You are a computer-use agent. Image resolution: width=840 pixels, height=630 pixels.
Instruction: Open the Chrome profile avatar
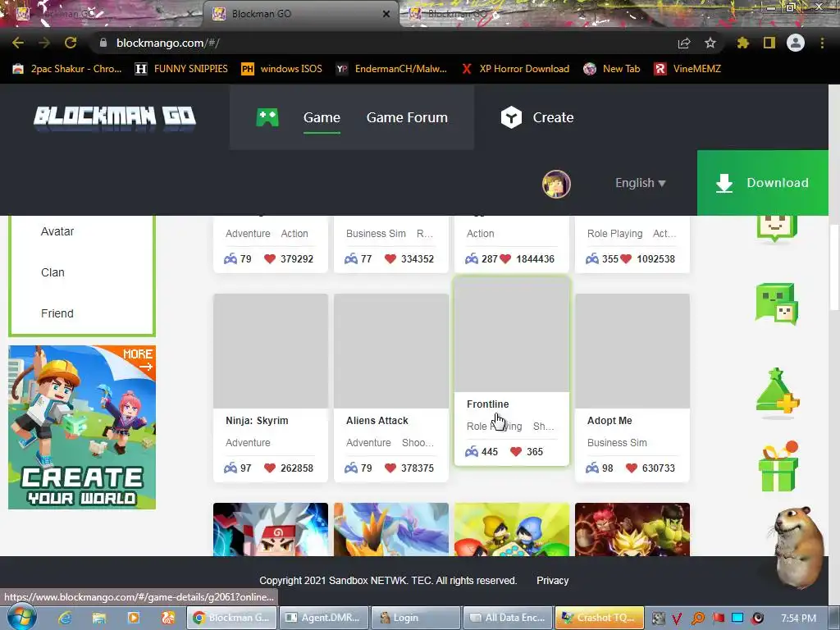(x=796, y=43)
